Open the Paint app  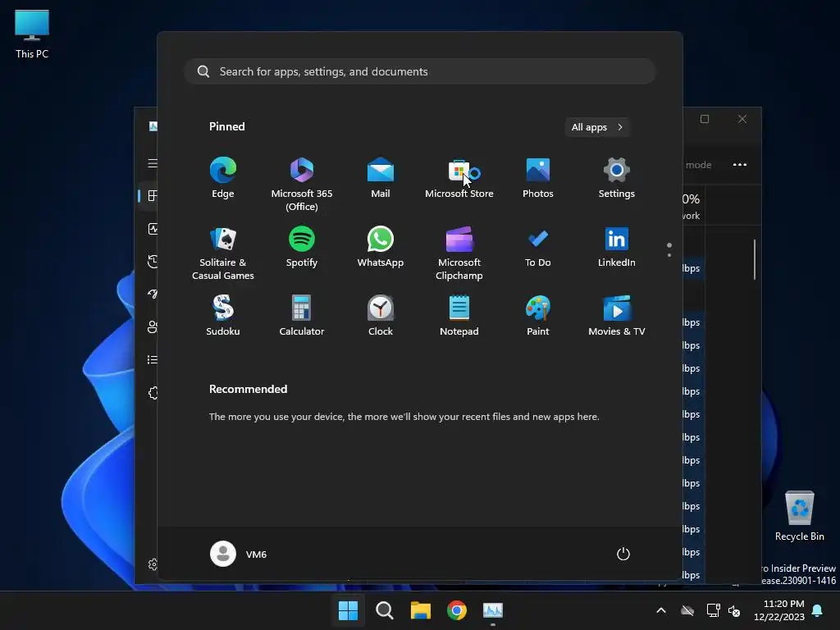click(x=538, y=316)
